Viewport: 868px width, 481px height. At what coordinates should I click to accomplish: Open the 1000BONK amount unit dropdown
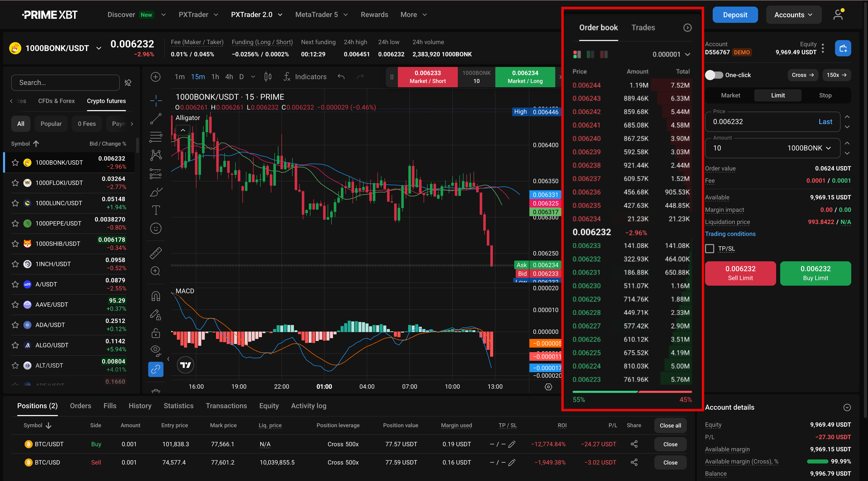[809, 148]
